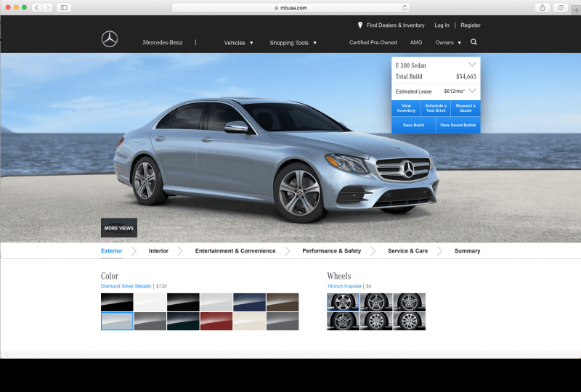Viewport: 581px width, 392px height.
Task: Click the Diamond Silver Metallic color label
Action: coord(126,286)
